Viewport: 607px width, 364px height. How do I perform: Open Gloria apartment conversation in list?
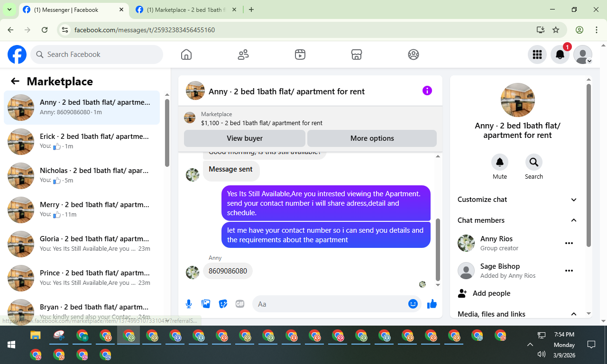tap(82, 244)
